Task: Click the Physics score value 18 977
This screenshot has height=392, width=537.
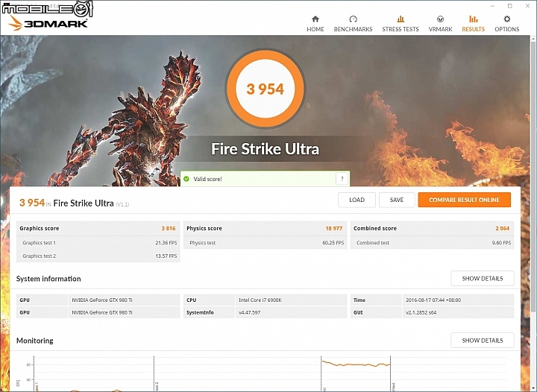Action: click(334, 228)
